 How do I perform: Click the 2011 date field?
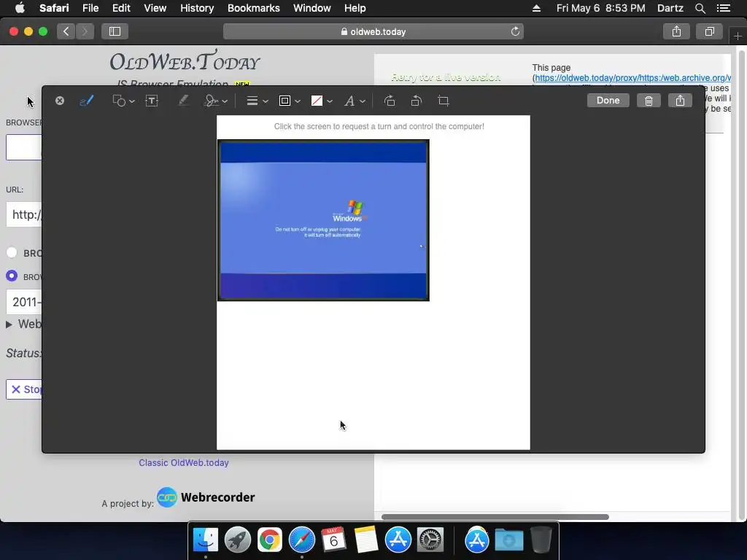tap(24, 302)
